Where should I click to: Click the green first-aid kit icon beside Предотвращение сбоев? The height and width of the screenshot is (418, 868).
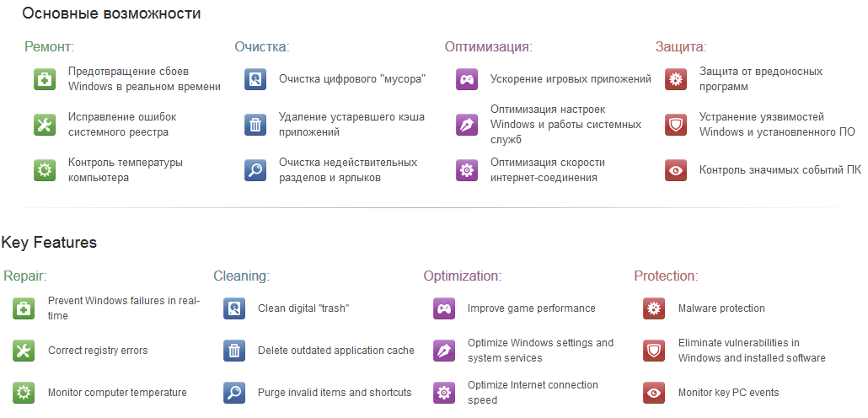pos(45,79)
